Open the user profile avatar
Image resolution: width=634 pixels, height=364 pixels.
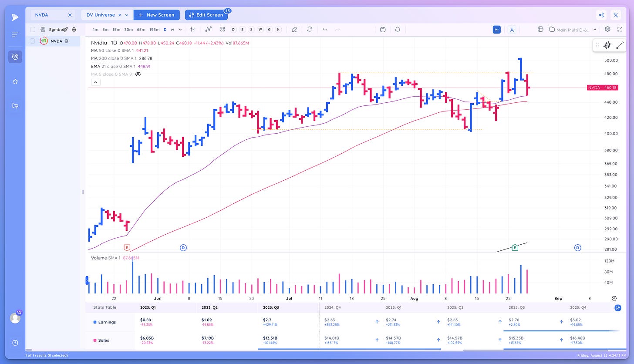15,318
